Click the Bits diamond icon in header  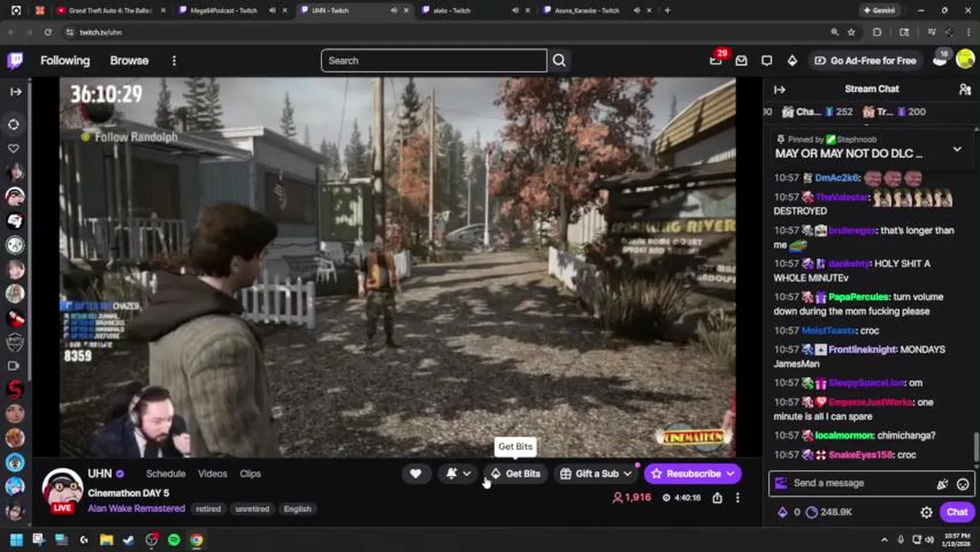792,61
